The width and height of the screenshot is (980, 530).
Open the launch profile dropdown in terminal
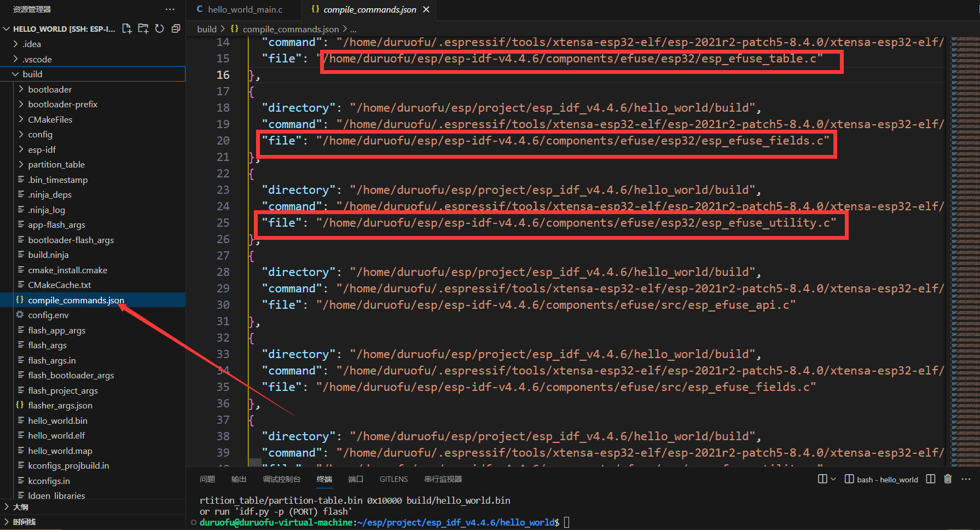point(833,479)
